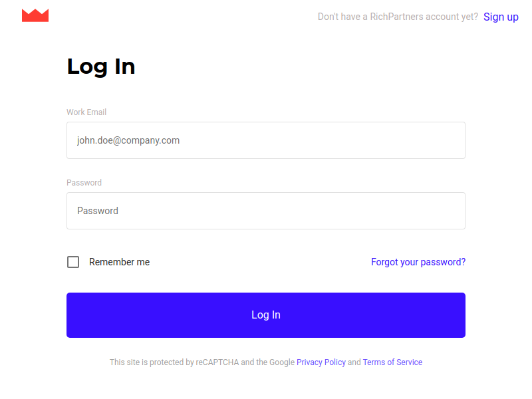532x399 pixels.
Task: Click the large Log In heading
Action: click(101, 66)
